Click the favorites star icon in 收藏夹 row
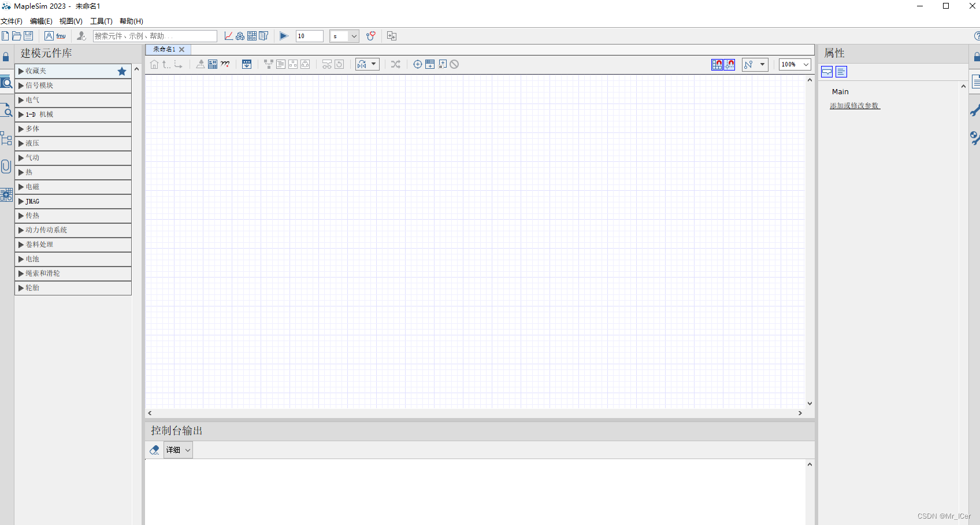This screenshot has height=525, width=980. 122,71
